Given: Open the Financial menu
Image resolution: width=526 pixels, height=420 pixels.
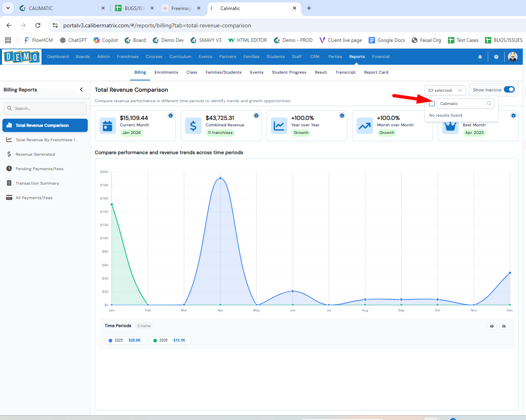Looking at the screenshot, I should coord(381,57).
